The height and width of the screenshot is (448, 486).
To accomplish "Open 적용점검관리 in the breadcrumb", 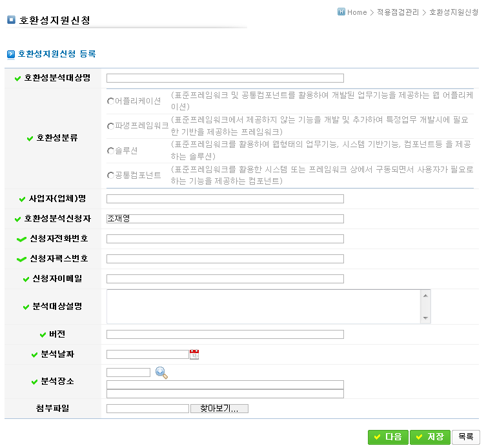I will [x=398, y=12].
